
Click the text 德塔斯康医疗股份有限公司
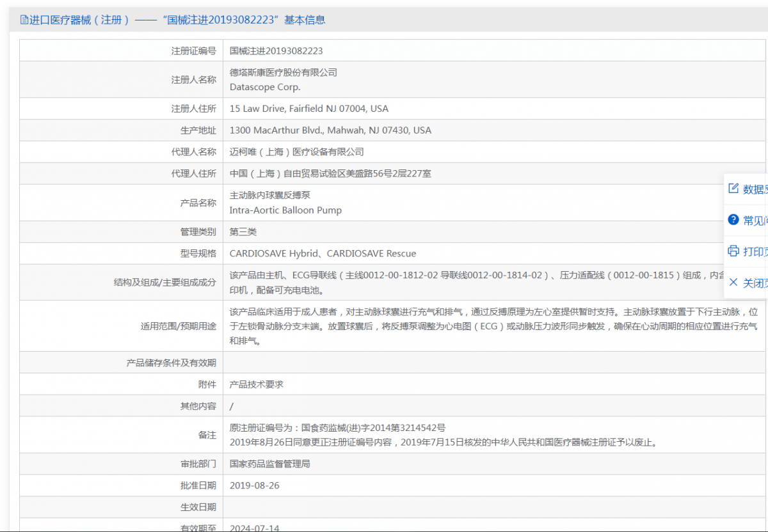[x=284, y=72]
